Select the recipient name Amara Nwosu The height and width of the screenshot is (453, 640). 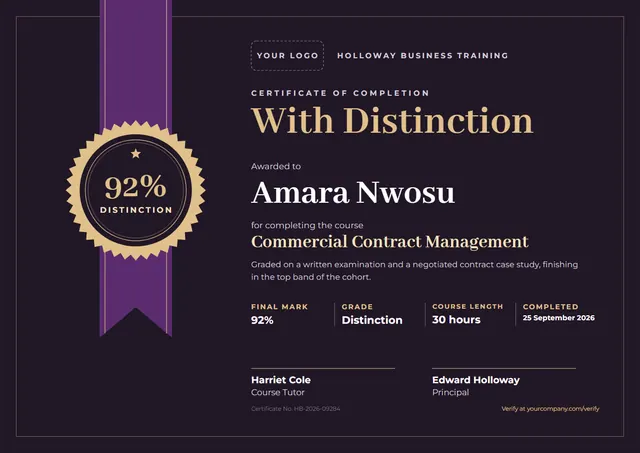(x=353, y=192)
